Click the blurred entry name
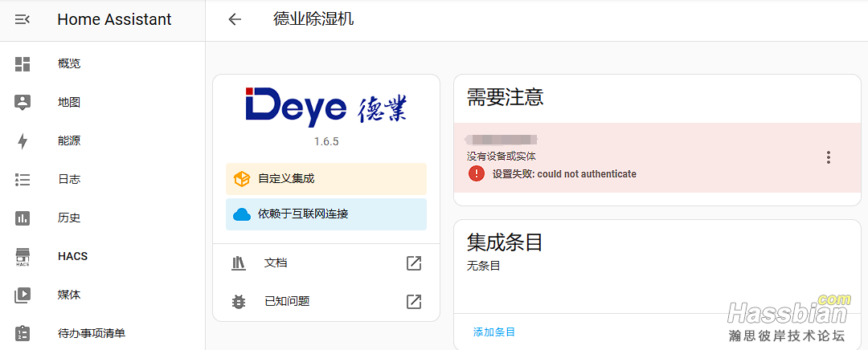The image size is (868, 350). pos(502,140)
